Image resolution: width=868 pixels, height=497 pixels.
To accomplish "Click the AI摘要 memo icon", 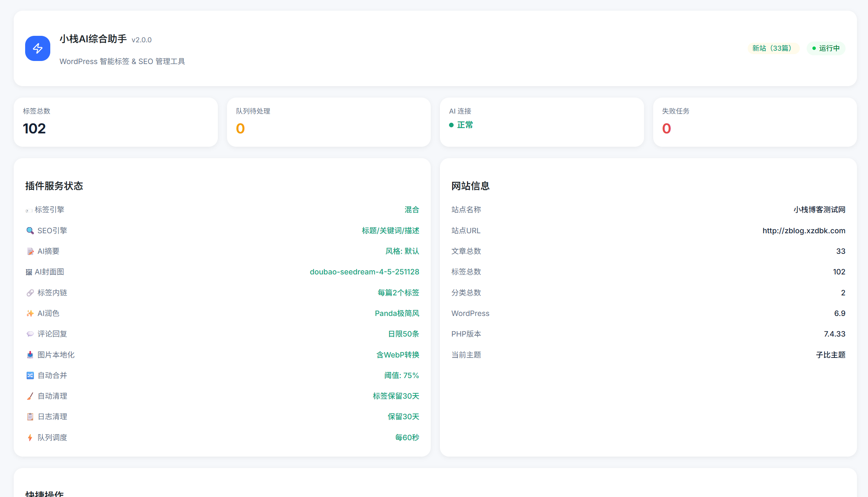I will (x=30, y=251).
